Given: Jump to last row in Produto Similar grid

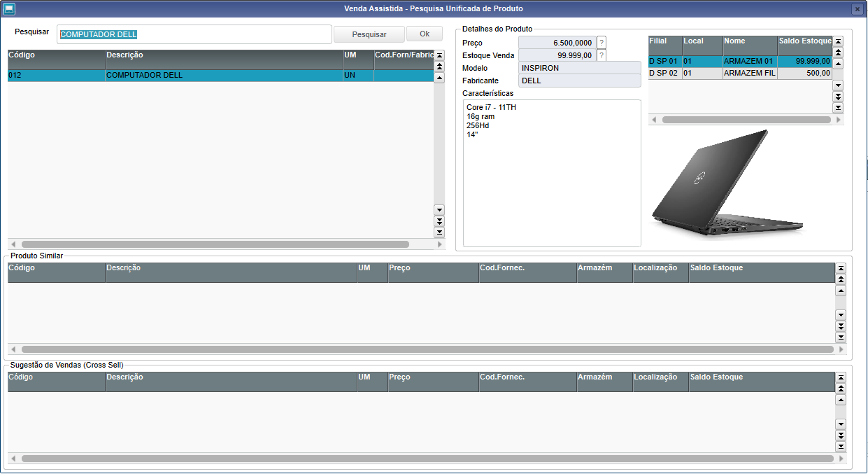Looking at the screenshot, I should click(x=841, y=337).
